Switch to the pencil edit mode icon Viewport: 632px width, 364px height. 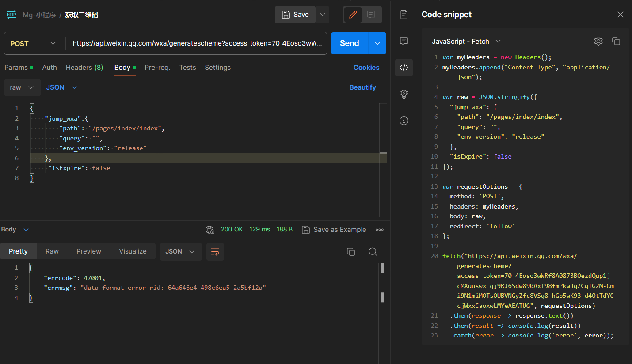(x=353, y=15)
